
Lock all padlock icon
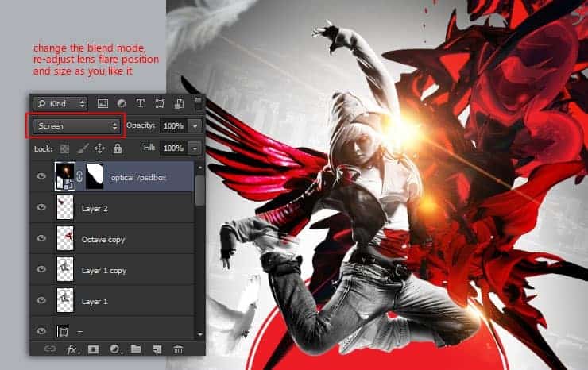coord(118,148)
